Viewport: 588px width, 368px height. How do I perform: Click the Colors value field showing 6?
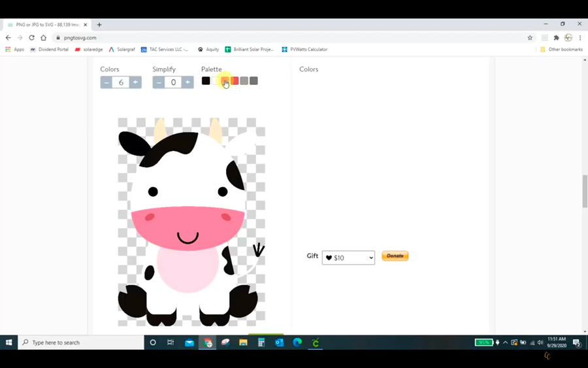click(x=121, y=82)
